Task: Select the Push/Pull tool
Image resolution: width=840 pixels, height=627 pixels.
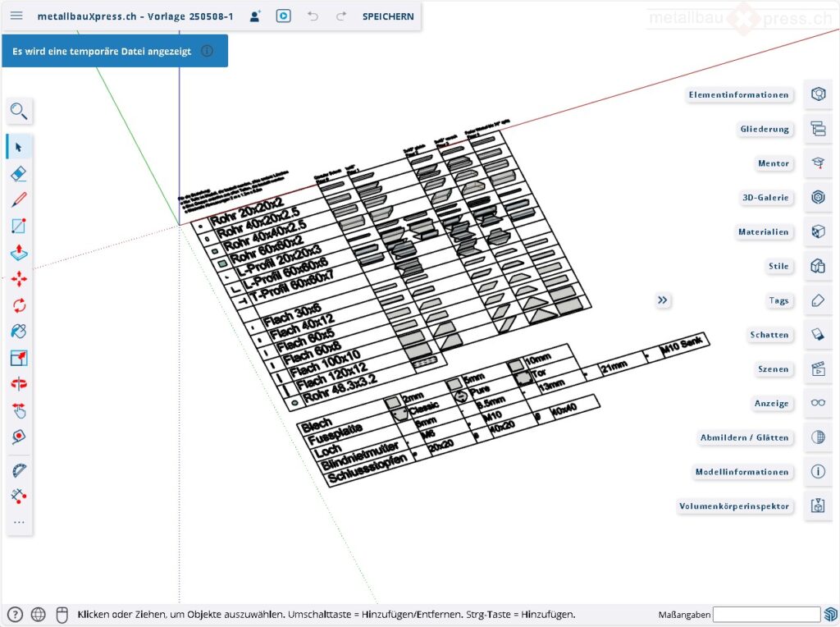Action: tap(19, 252)
